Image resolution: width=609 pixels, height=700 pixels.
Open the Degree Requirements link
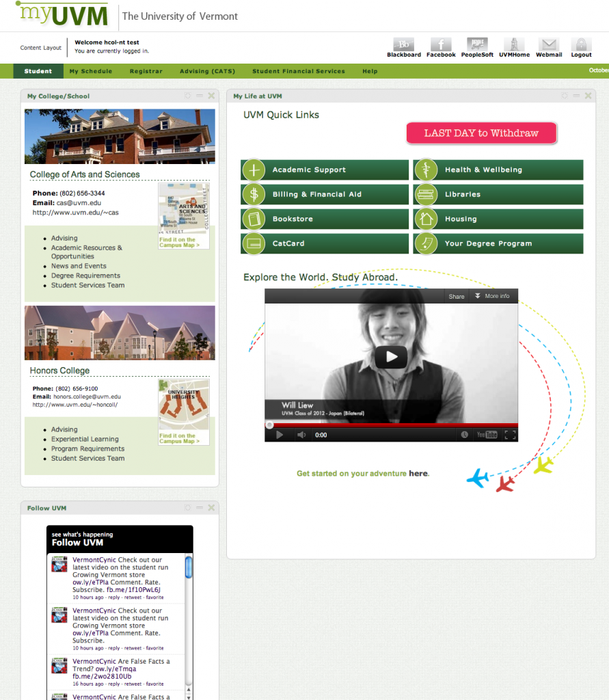85,275
